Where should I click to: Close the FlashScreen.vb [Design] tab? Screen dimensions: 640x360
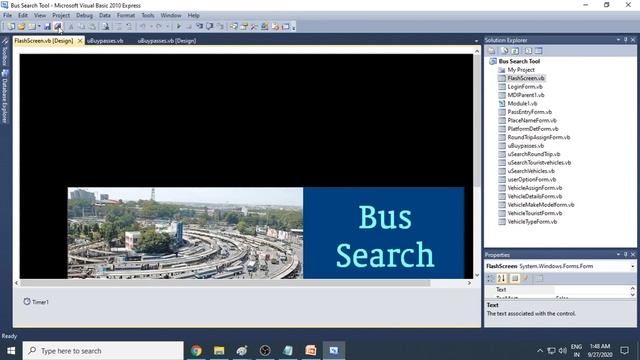80,41
